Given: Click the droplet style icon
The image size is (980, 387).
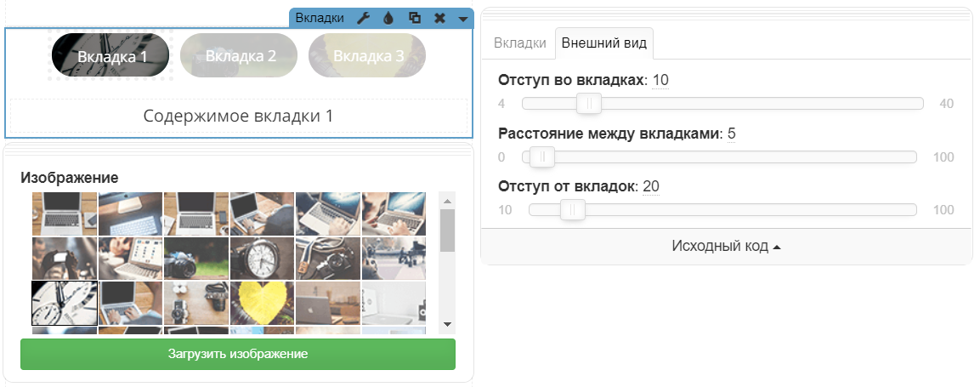Looking at the screenshot, I should click(x=388, y=18).
